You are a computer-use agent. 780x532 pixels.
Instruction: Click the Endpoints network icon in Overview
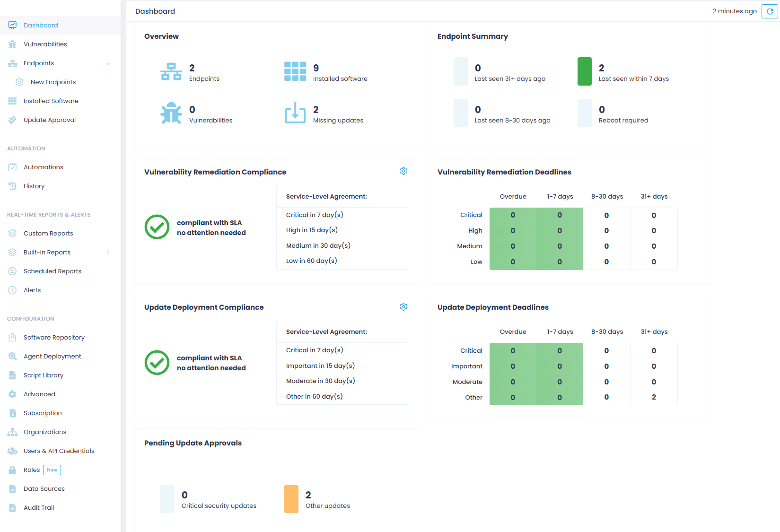coord(171,72)
